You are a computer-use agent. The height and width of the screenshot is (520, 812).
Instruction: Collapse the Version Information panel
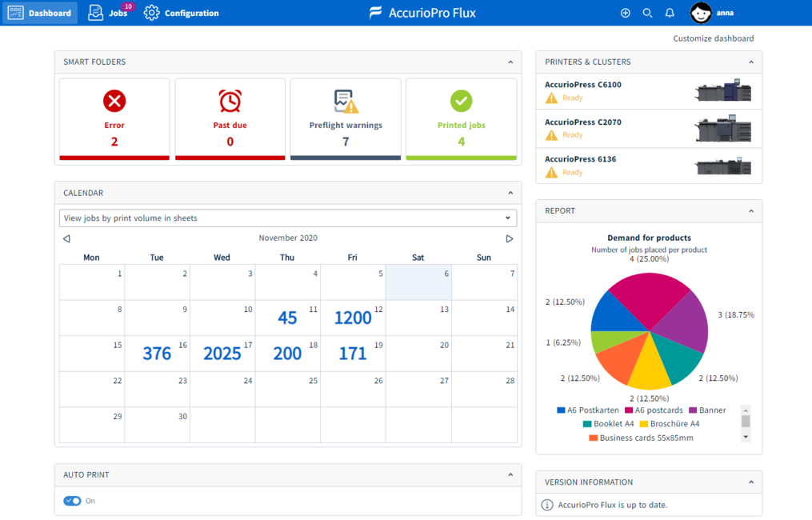pos(751,482)
